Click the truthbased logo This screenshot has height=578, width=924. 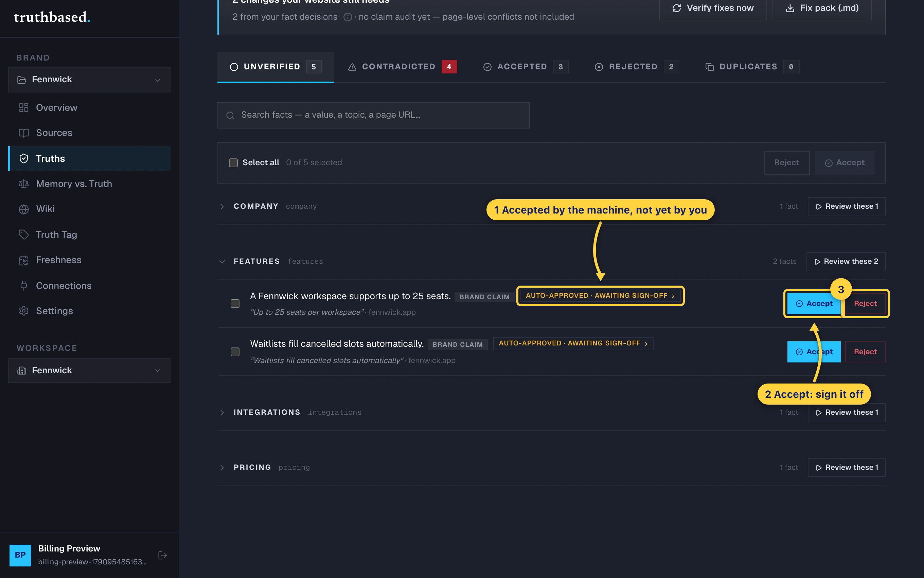click(52, 17)
